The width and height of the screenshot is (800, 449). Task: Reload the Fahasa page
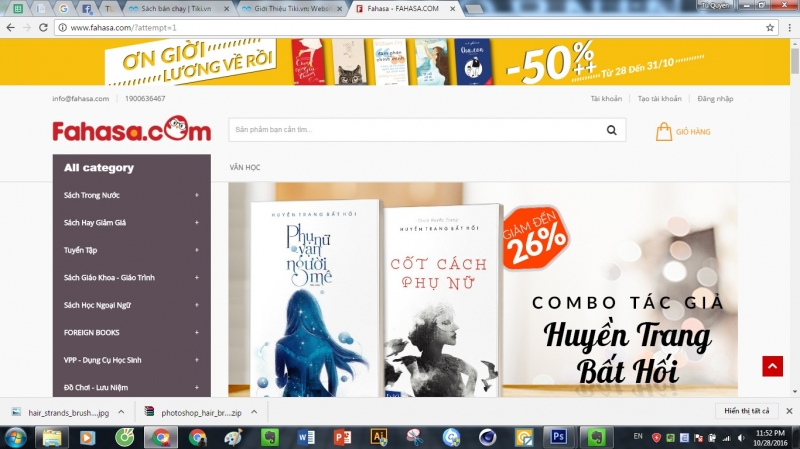pos(43,28)
